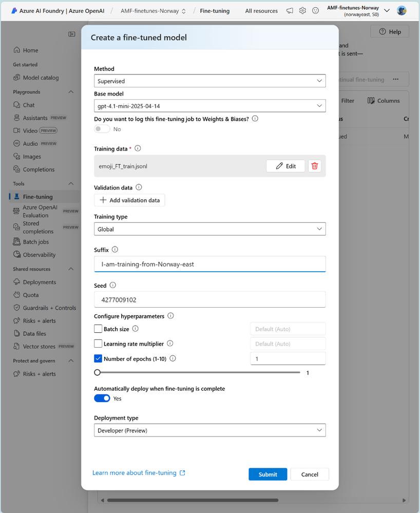
Task: Click the Suffix info icon
Action: 114,250
